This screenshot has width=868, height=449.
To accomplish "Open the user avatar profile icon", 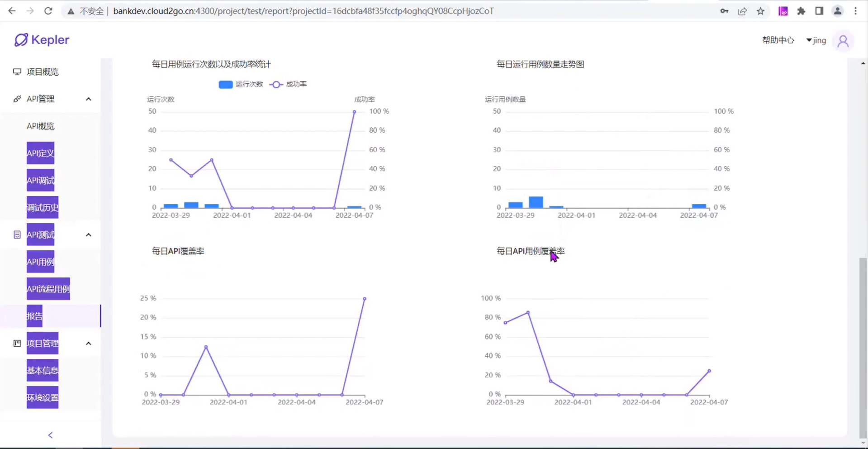I will pos(843,41).
